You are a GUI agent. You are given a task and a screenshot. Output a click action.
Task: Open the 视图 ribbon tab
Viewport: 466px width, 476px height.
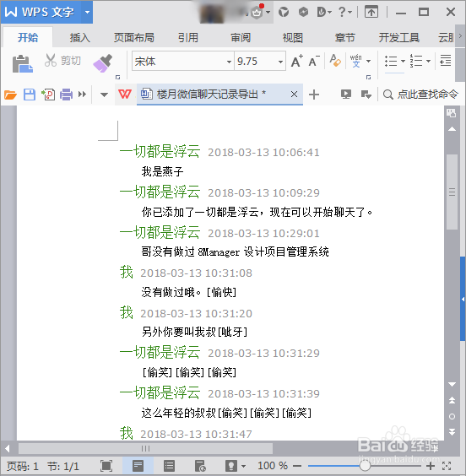(293, 38)
